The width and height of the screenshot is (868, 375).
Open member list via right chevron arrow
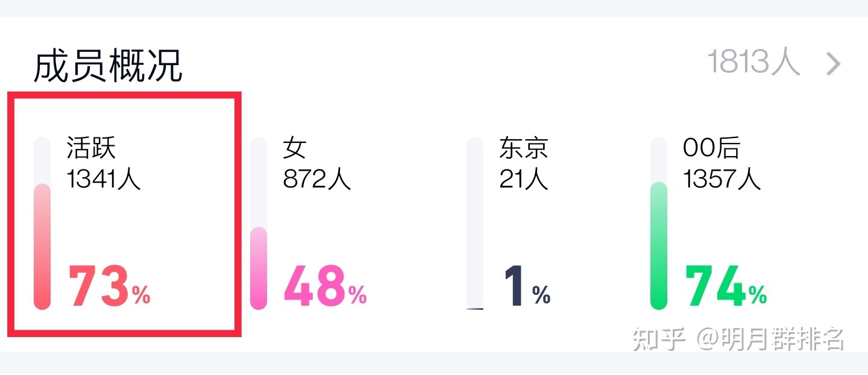tap(833, 64)
